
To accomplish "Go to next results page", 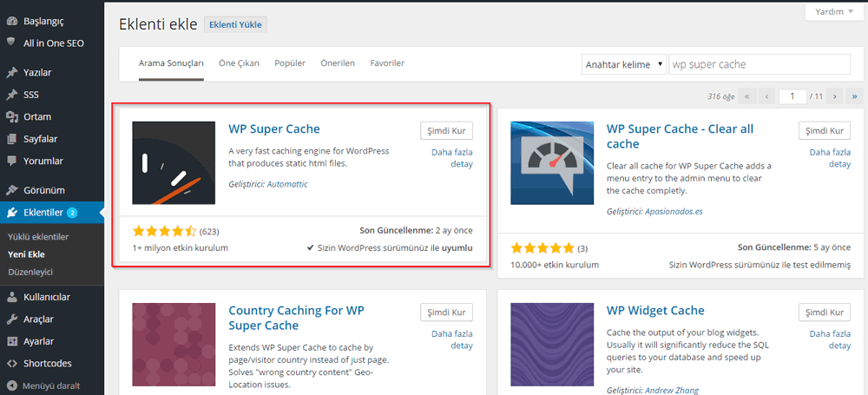I will click(833, 95).
